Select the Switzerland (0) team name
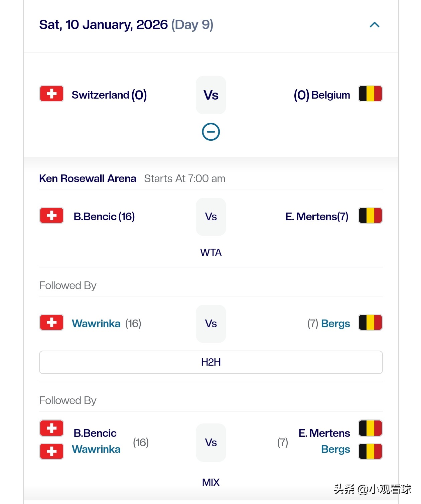The image size is (421, 504). pyautogui.click(x=109, y=95)
